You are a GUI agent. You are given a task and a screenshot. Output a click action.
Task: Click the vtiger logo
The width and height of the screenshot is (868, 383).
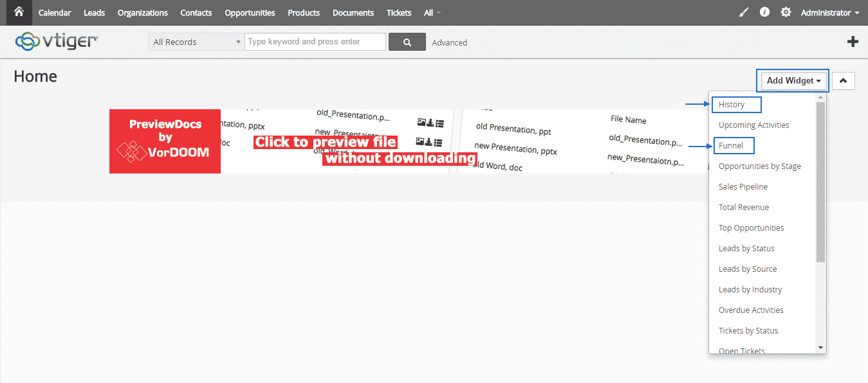tap(57, 42)
